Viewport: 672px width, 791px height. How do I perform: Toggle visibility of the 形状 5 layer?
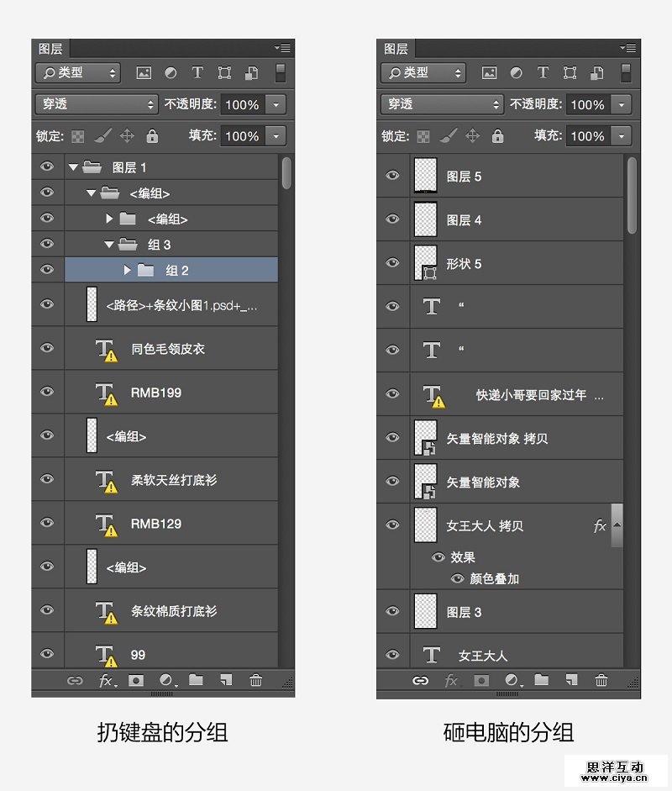pyautogui.click(x=392, y=263)
